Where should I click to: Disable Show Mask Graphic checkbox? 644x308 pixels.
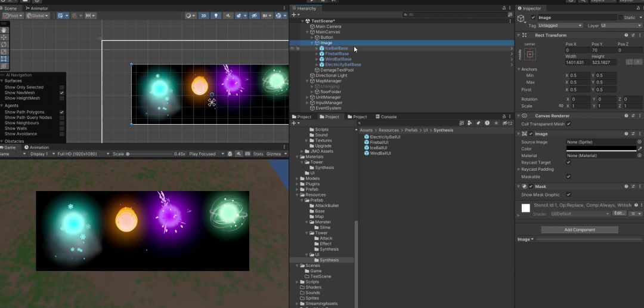(x=568, y=195)
